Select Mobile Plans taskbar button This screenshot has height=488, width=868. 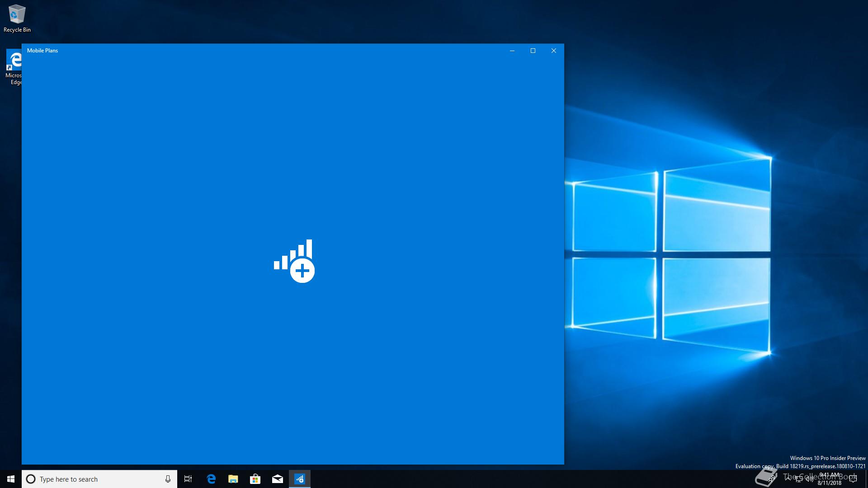tap(299, 479)
